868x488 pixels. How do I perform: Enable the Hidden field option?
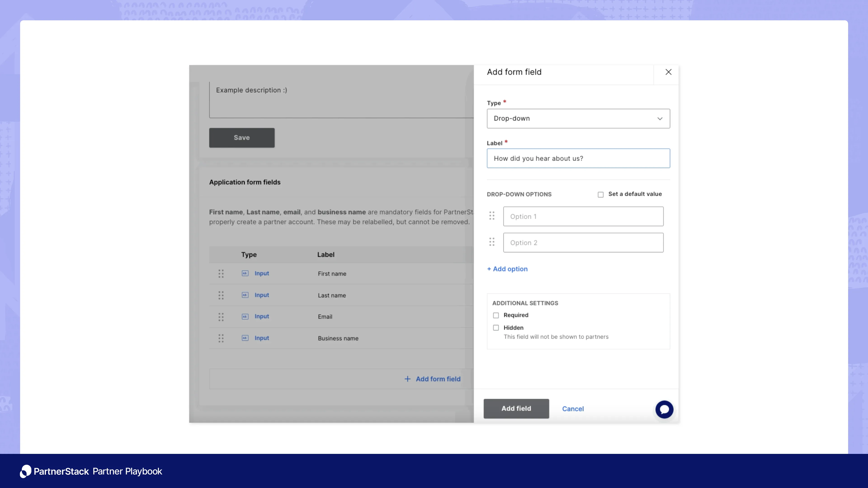pyautogui.click(x=496, y=327)
